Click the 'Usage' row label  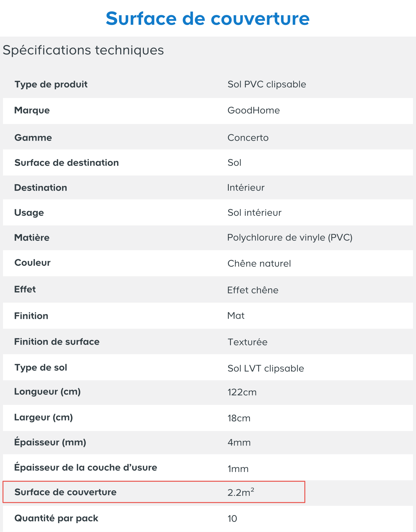tap(29, 213)
